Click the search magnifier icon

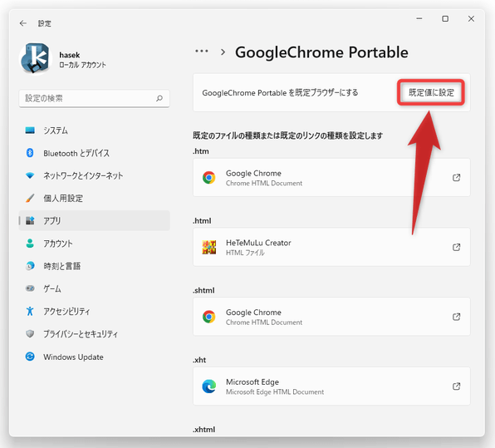click(159, 98)
